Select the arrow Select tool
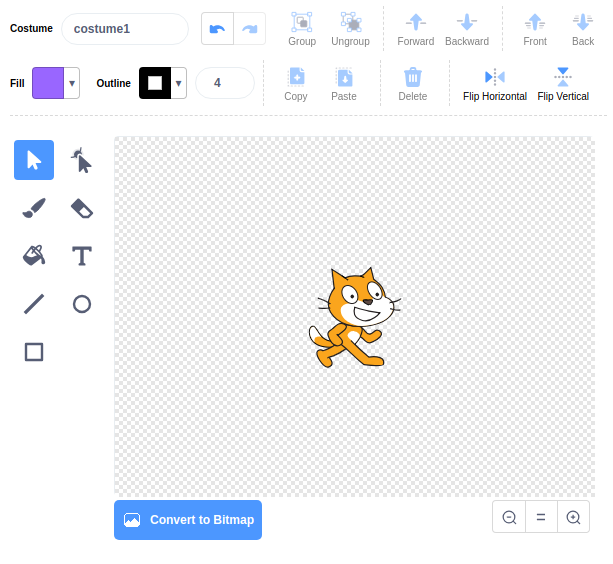The image size is (613, 564). 34,160
